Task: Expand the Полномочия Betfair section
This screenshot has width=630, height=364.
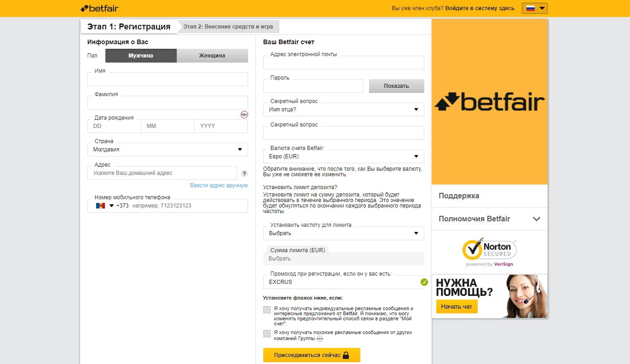Action: tap(490, 219)
